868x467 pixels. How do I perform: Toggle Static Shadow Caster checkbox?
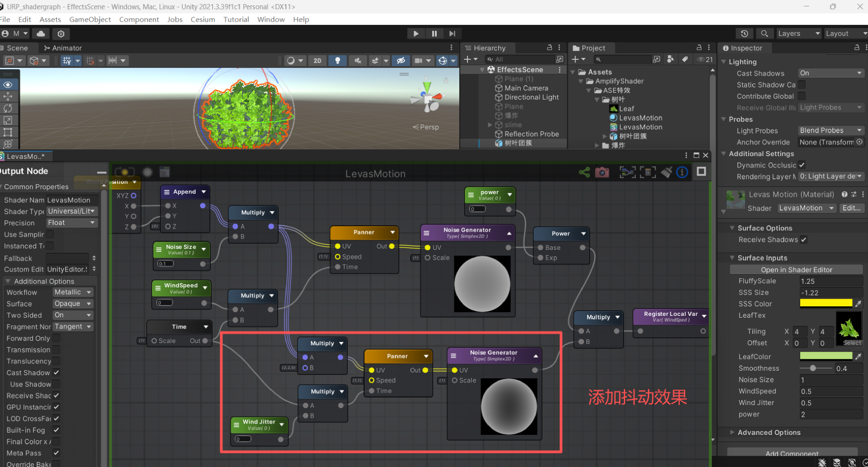802,85
